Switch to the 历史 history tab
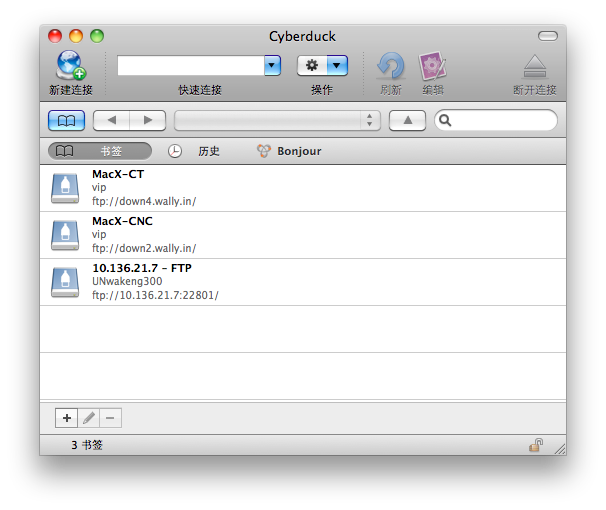The image size is (606, 510). pos(194,151)
